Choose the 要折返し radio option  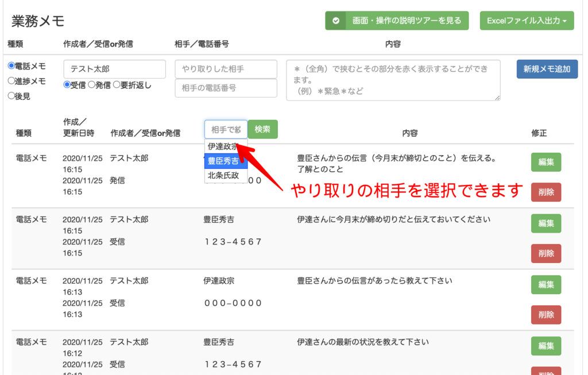tap(116, 85)
